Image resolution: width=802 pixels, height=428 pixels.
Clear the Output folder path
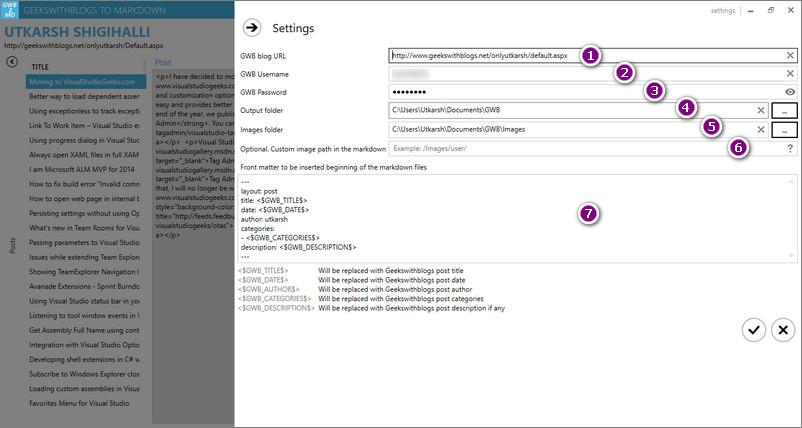(x=761, y=110)
